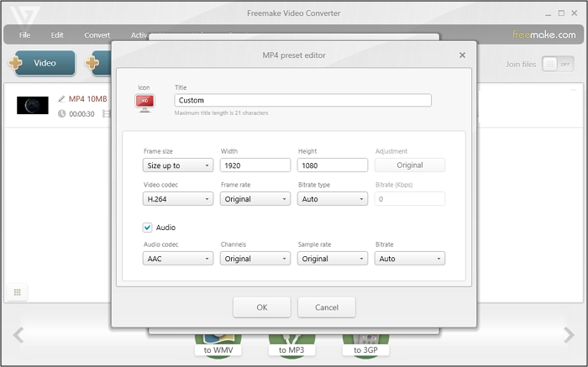The width and height of the screenshot is (588, 367).
Task: Click the pencil edit icon beside MP4 10MB
Action: pyautogui.click(x=61, y=99)
